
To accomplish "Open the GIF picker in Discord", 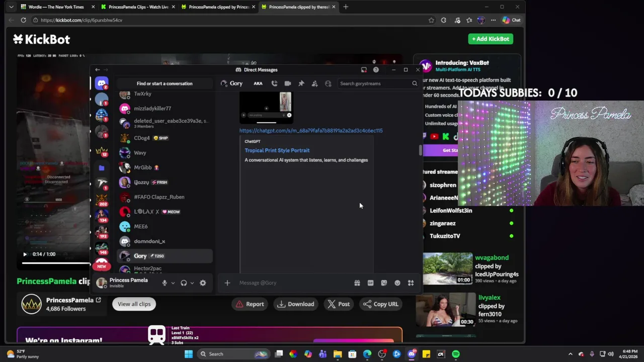I will (371, 283).
